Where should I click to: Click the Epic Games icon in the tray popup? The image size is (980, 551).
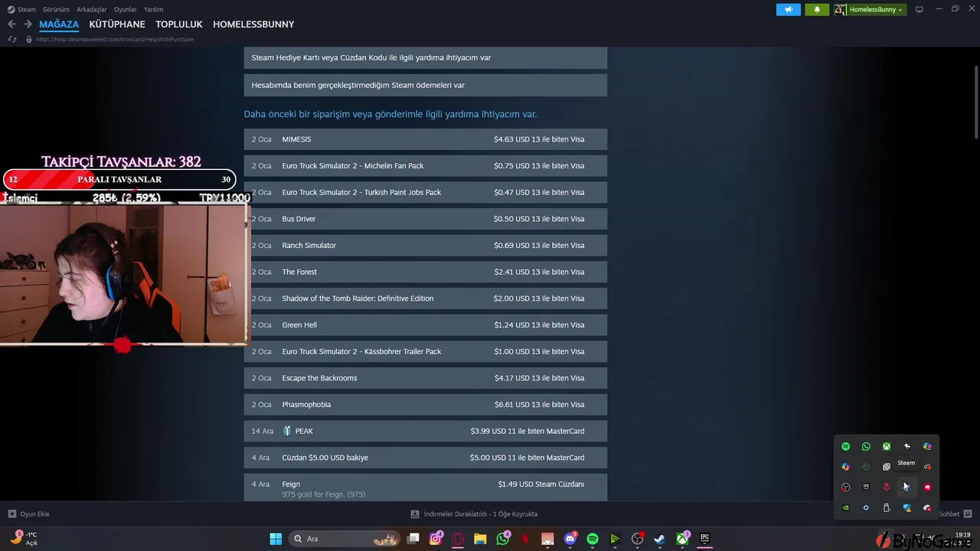866,487
